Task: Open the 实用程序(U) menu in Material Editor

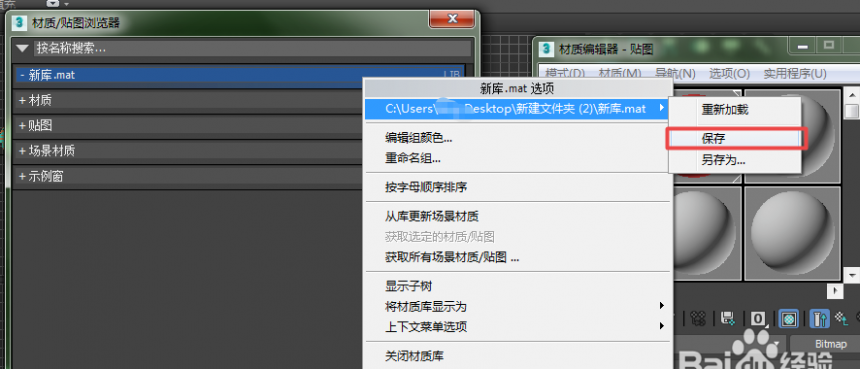Action: coord(795,73)
